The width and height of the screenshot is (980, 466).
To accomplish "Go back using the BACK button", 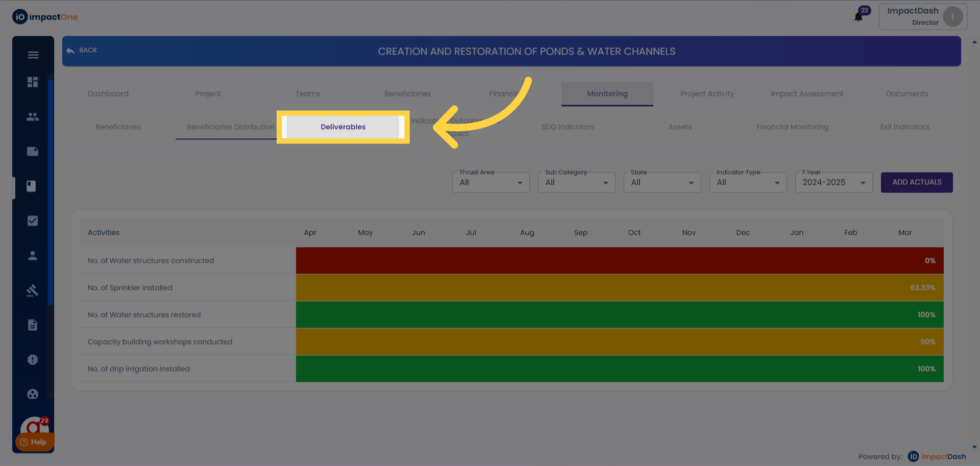I will click(82, 51).
